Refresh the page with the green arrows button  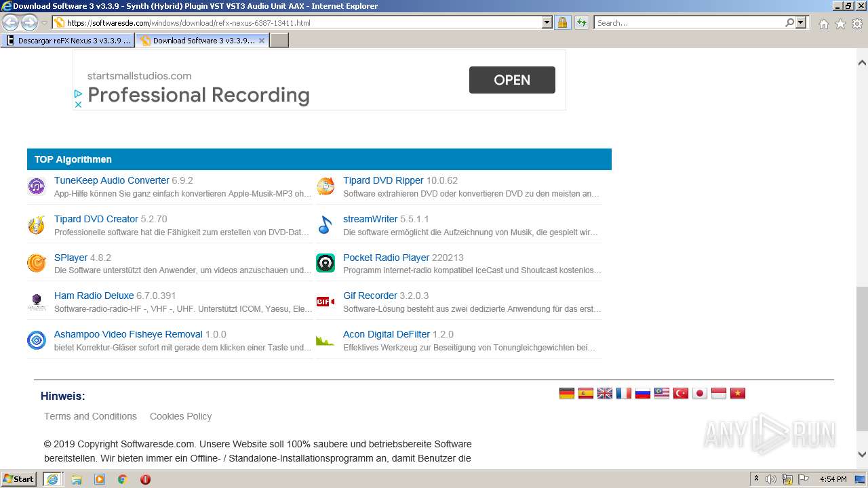pos(582,23)
